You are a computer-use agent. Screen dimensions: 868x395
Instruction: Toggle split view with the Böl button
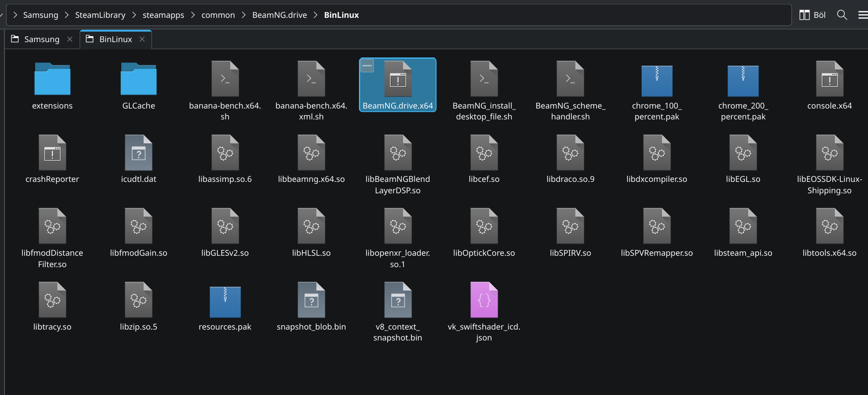pos(813,15)
